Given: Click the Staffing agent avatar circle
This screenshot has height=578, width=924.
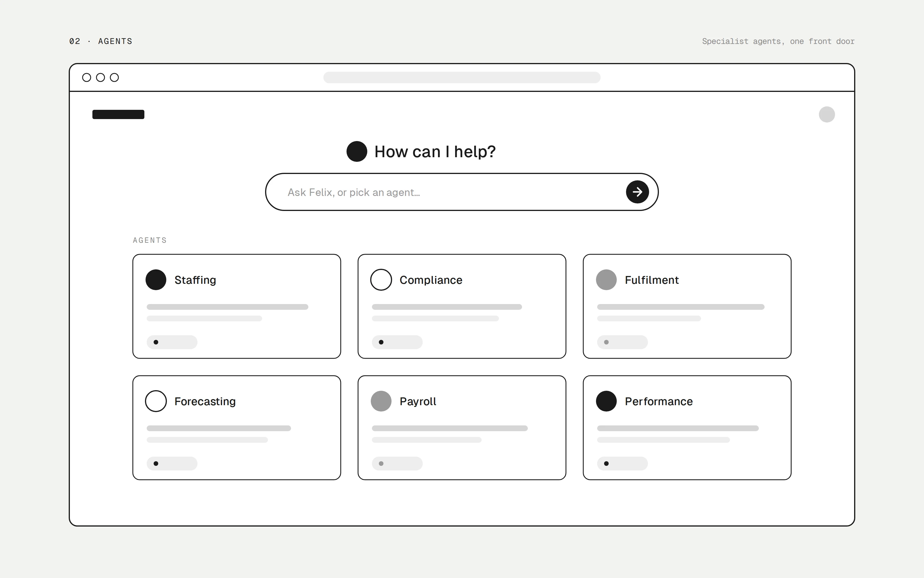Looking at the screenshot, I should pyautogui.click(x=156, y=280).
